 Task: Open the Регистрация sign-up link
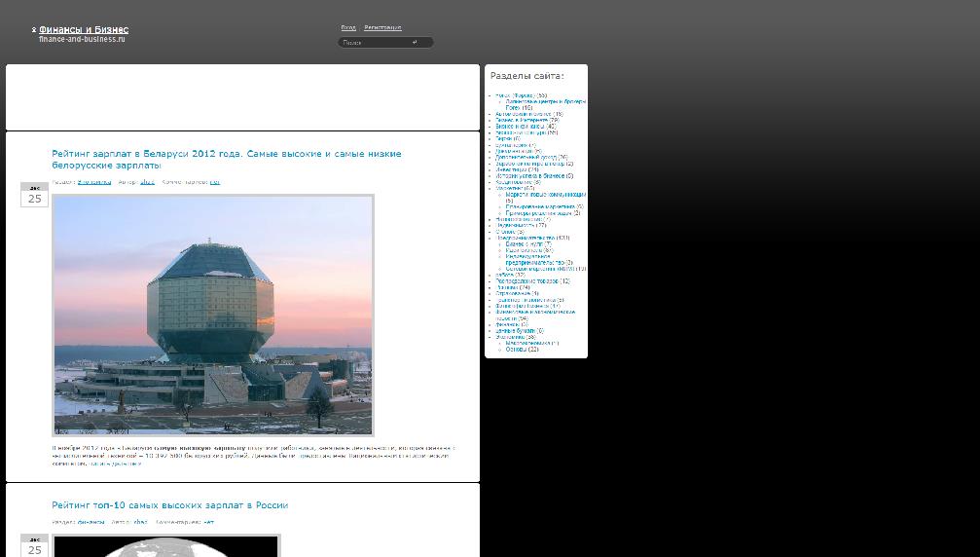[382, 27]
